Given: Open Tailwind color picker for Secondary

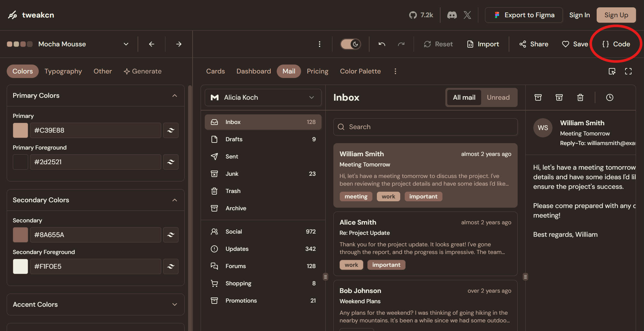Looking at the screenshot, I should (x=171, y=235).
